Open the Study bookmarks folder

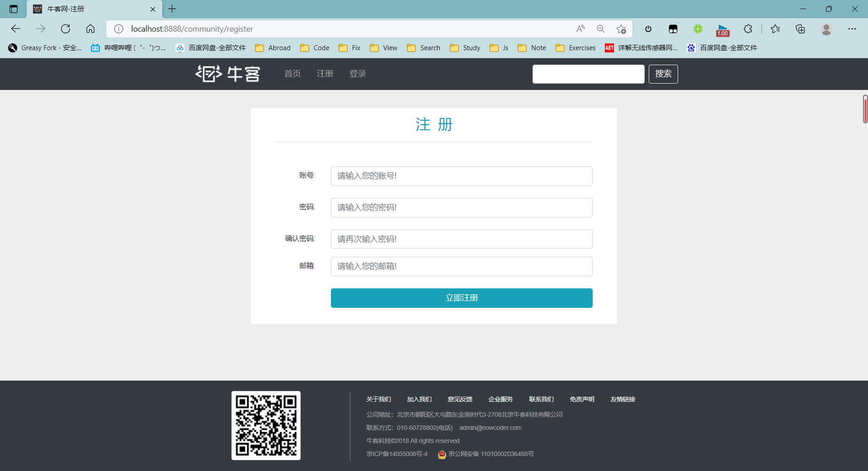coord(465,48)
